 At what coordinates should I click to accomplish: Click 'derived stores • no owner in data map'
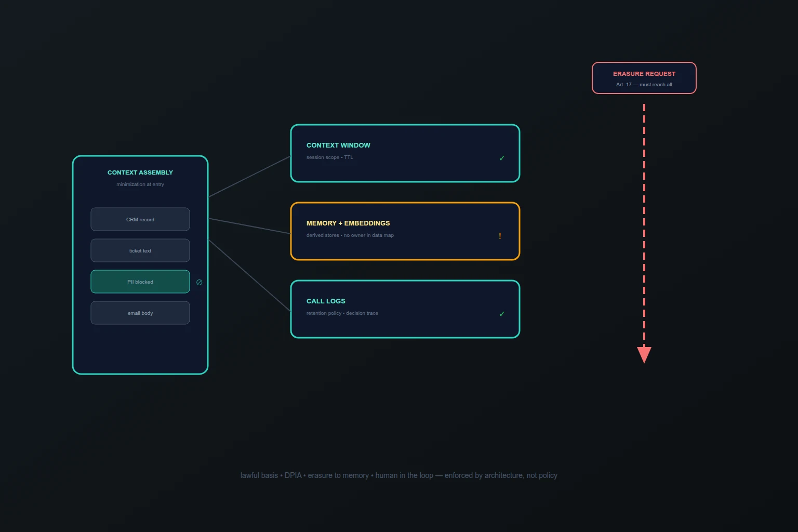pyautogui.click(x=350, y=235)
